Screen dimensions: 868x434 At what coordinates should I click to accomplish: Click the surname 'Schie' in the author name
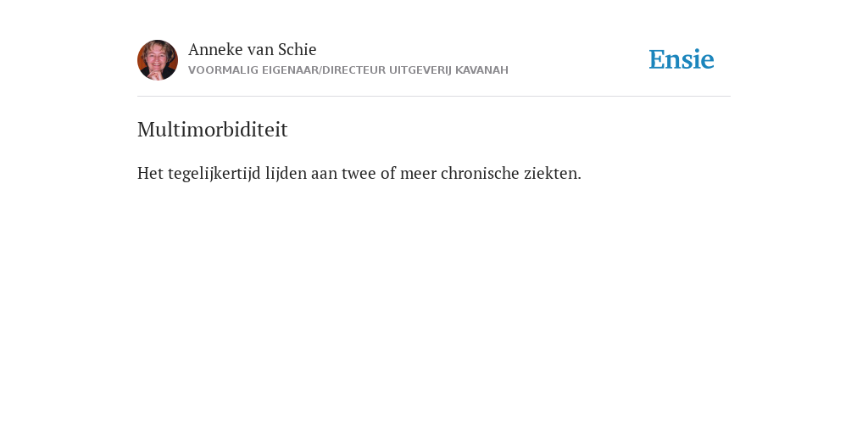pyautogui.click(x=297, y=49)
